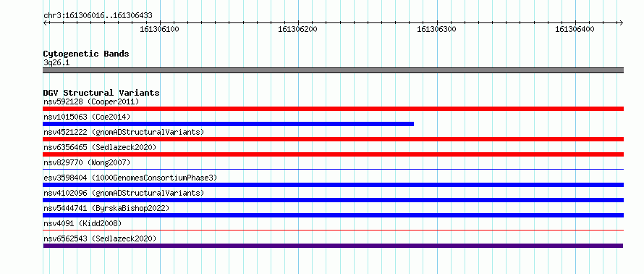Image resolution: width=644 pixels, height=274 pixels.
Task: Click the nsv4521222 gnomAD red variant bar
Action: tap(333, 139)
